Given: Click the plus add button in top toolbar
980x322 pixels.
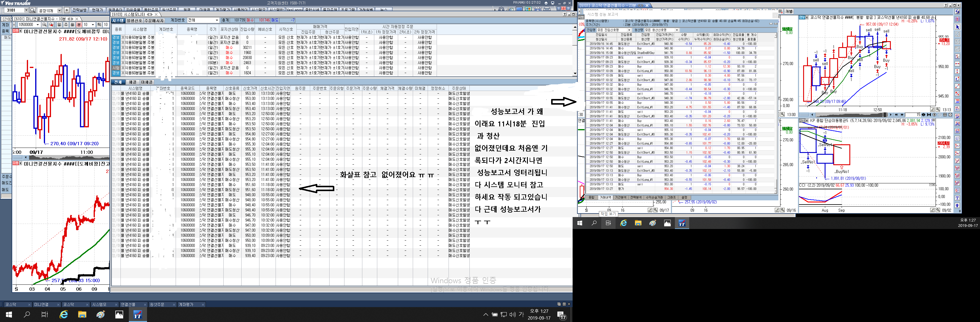Looking at the screenshot, I should (67, 10).
